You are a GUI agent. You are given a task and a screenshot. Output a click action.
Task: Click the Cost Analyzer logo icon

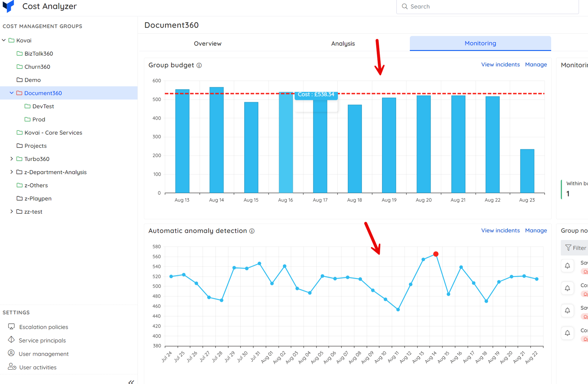(8, 6)
